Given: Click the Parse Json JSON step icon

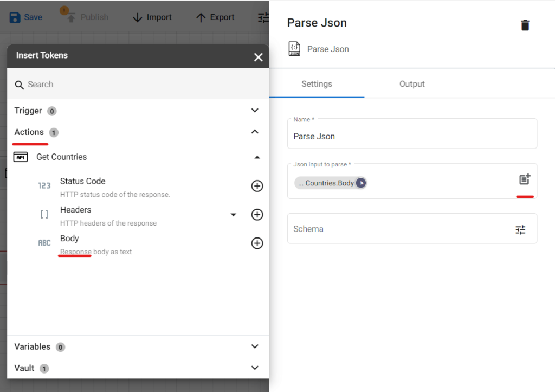Looking at the screenshot, I should pos(294,49).
